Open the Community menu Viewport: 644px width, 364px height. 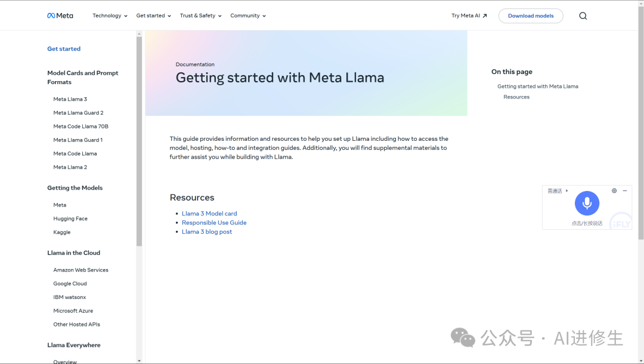[248, 16]
